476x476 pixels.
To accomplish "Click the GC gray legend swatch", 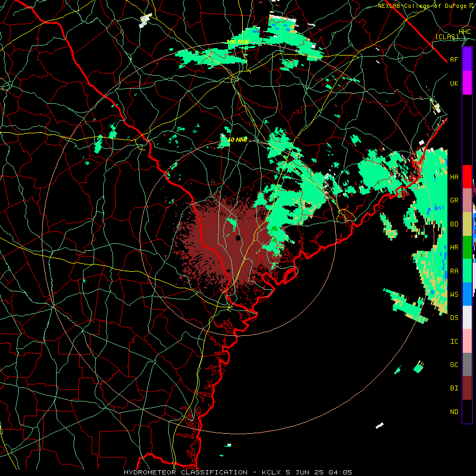I will click(467, 364).
